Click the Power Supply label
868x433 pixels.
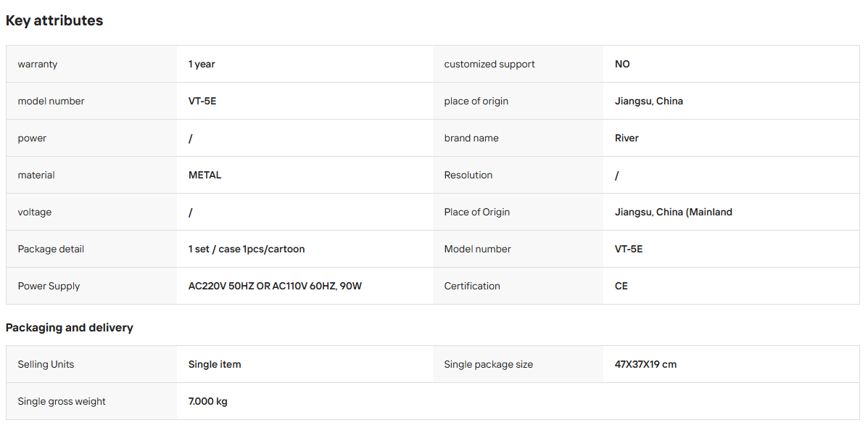click(x=49, y=286)
